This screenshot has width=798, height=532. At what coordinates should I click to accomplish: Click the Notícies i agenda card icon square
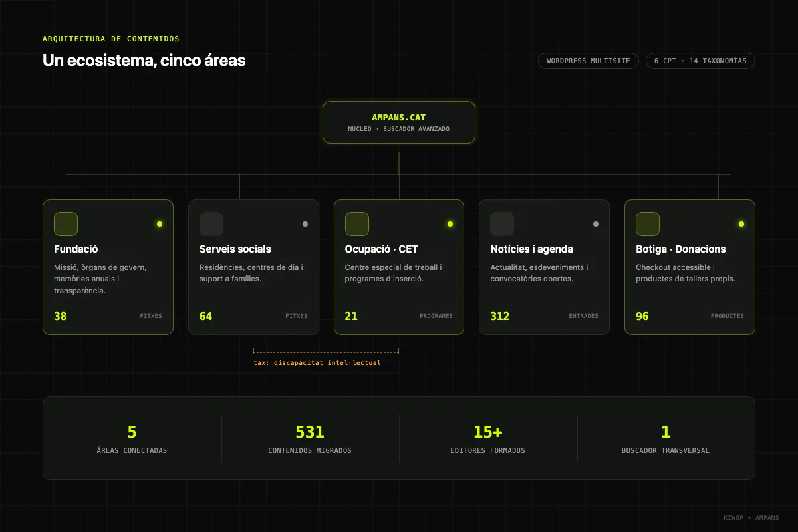coord(502,224)
